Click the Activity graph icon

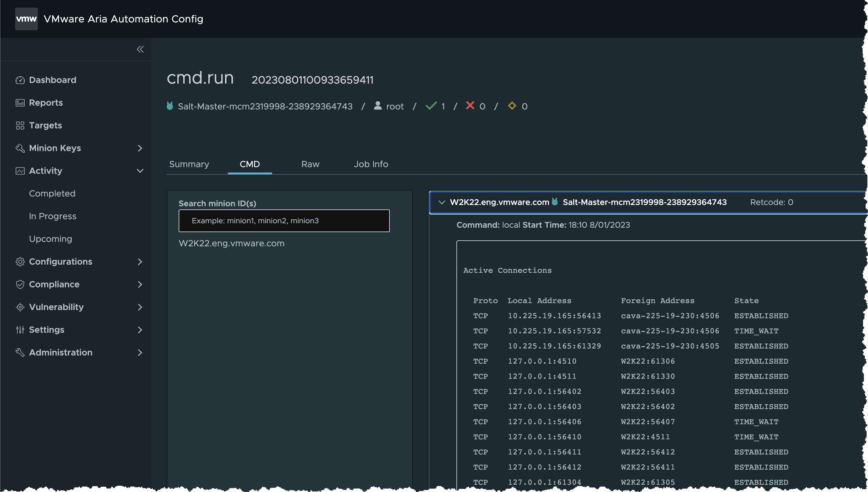[x=20, y=171]
